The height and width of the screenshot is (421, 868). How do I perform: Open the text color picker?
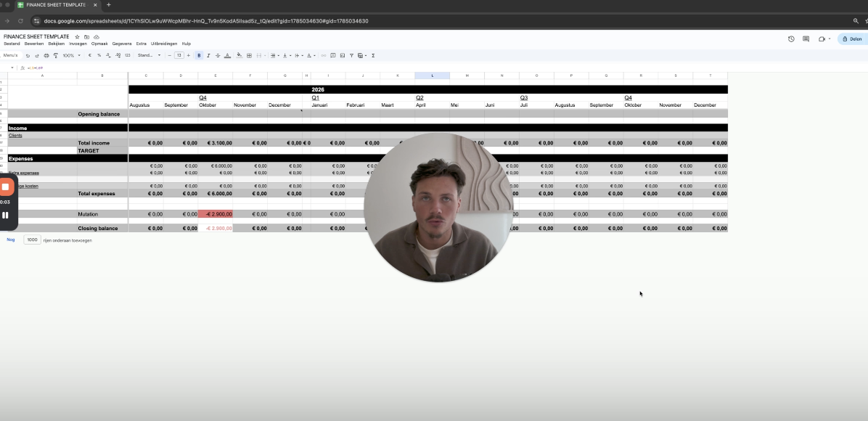tap(227, 55)
